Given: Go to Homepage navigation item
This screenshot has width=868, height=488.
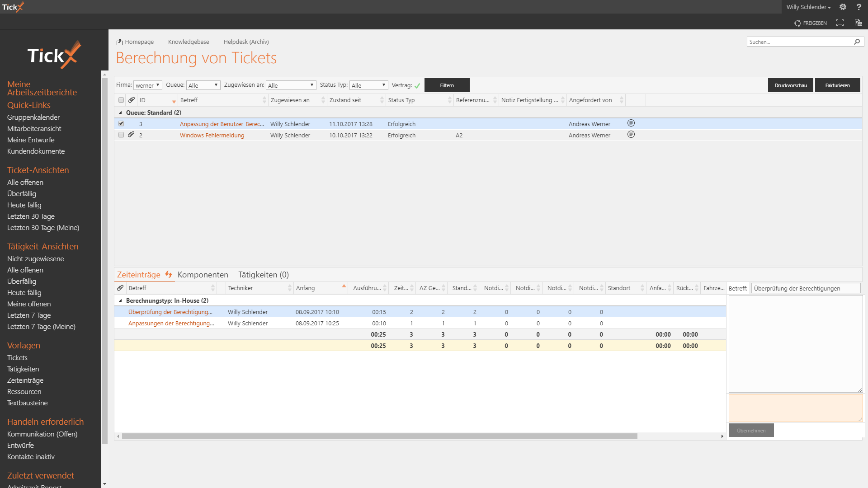Looking at the screenshot, I should point(139,42).
